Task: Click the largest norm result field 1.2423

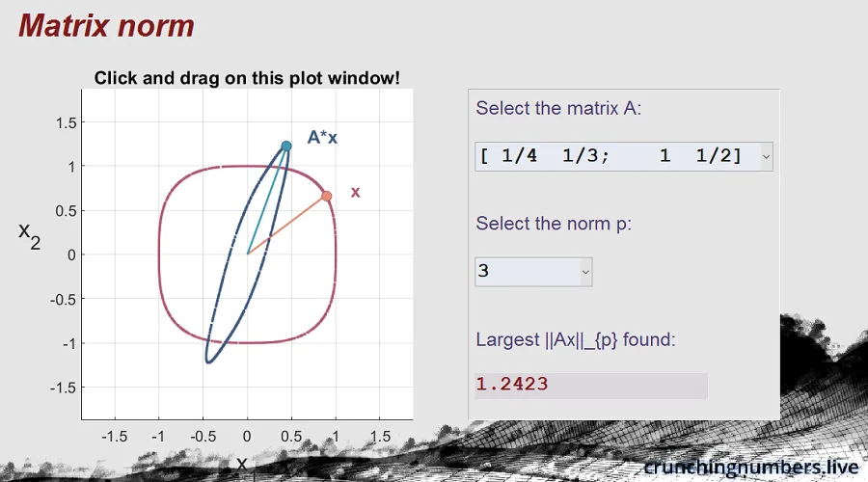Action: click(591, 386)
